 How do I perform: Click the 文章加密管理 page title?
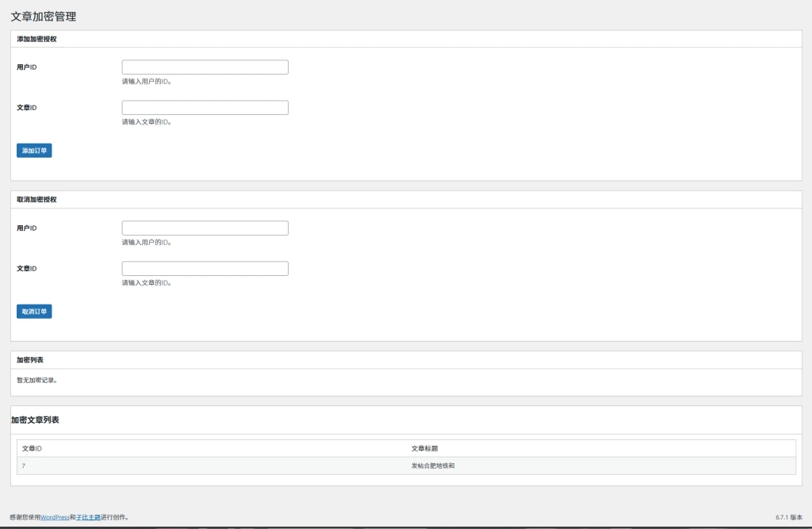(44, 17)
